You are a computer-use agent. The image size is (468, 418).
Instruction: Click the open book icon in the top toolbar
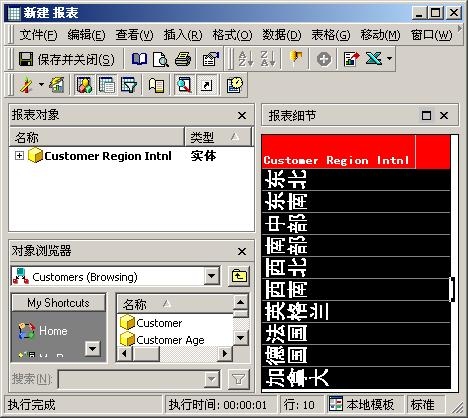point(139,59)
